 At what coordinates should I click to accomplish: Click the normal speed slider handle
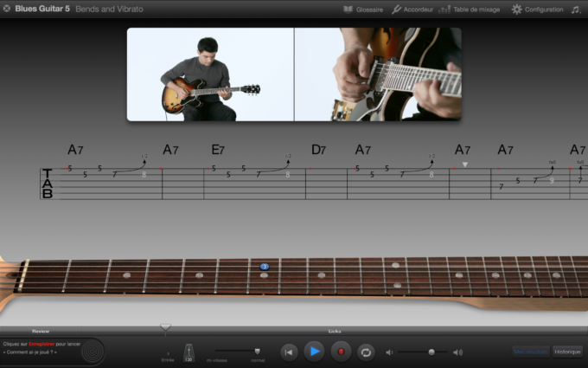[x=258, y=352]
